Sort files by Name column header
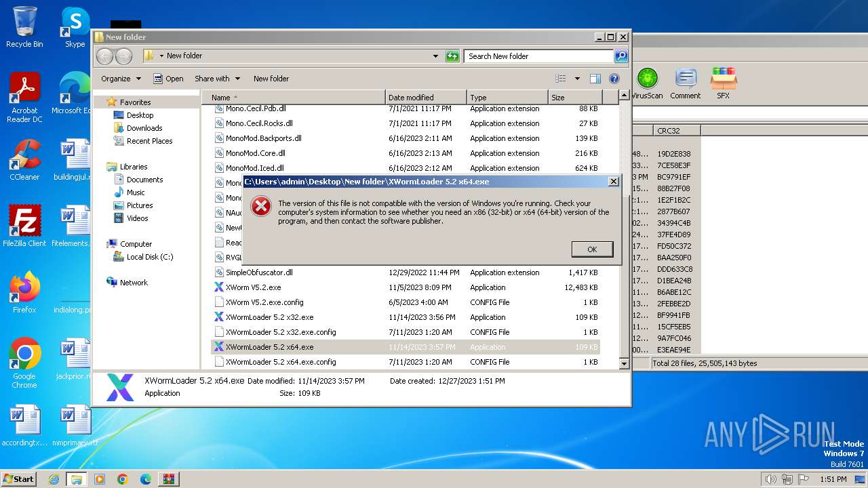The height and width of the screenshot is (488, 868). 293,98
